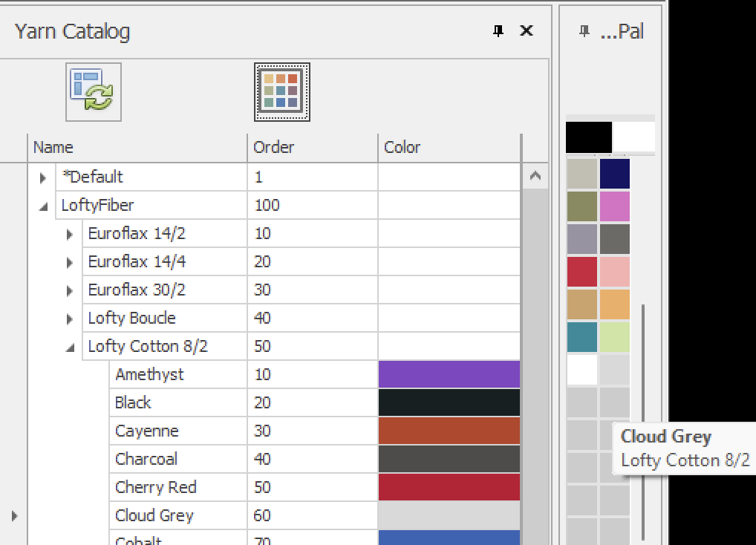Pick the teal swatch in the palette

coord(581,336)
